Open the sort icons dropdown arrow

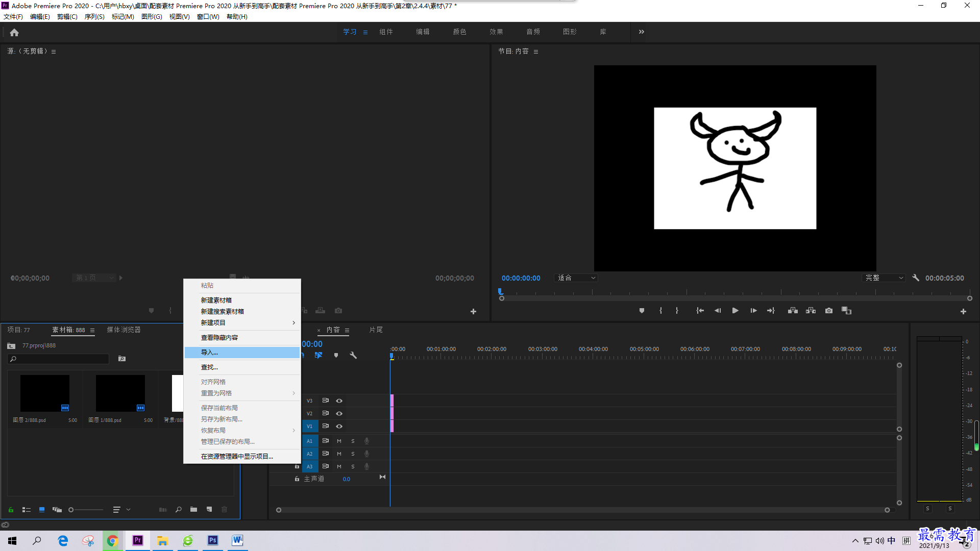coord(129,510)
